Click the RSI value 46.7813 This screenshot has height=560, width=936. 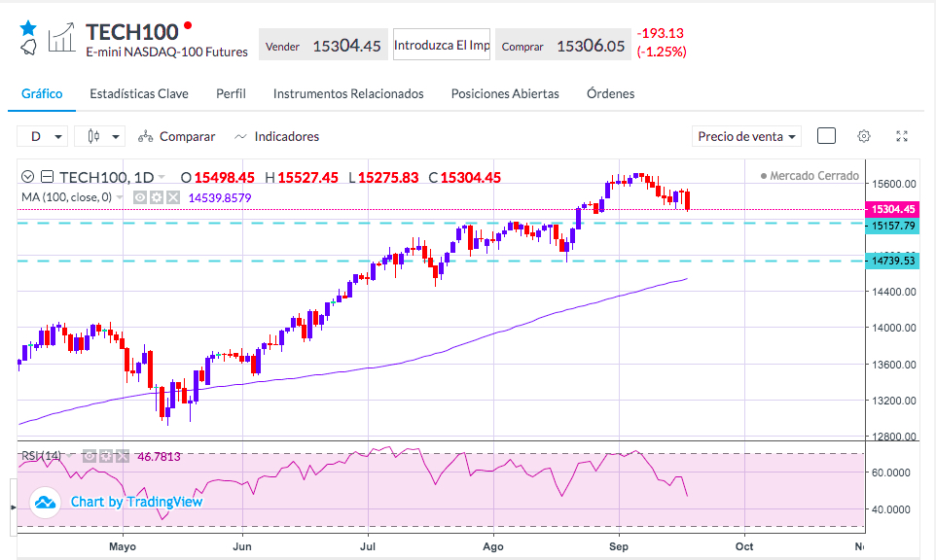(x=159, y=457)
